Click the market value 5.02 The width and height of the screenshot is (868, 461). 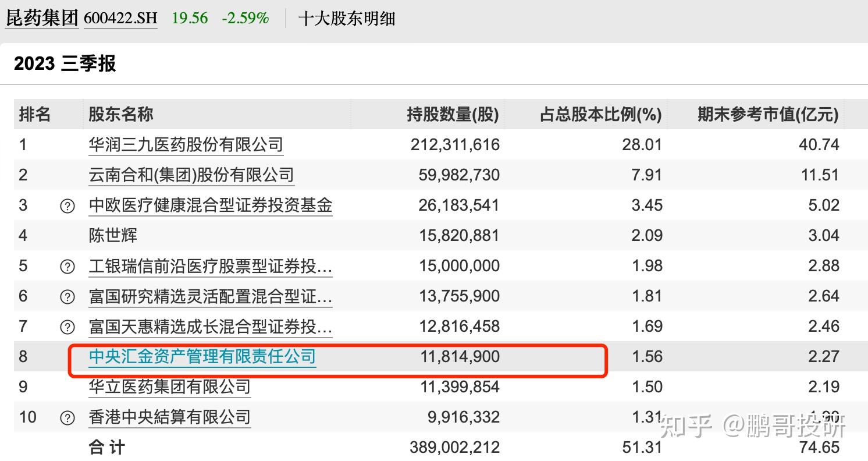[823, 205]
